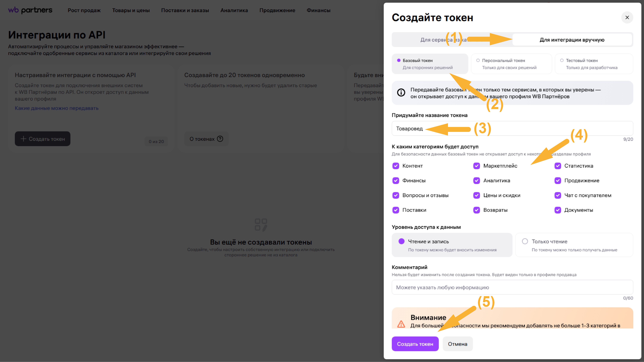Uncheck the Возвраты checkbox

pos(476,210)
